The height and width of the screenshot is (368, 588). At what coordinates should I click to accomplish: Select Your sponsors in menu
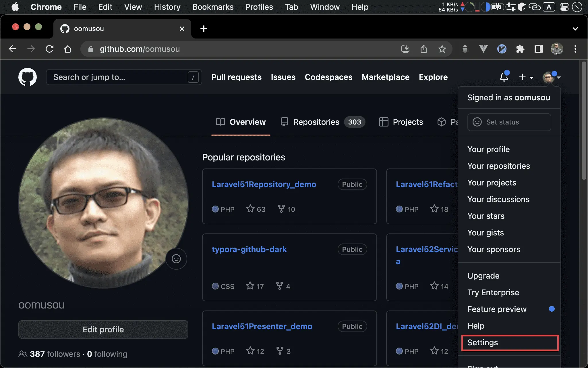tap(509, 249)
